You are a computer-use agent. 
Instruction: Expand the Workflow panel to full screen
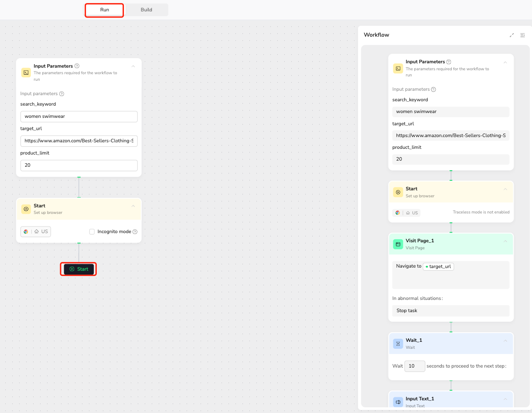point(512,35)
